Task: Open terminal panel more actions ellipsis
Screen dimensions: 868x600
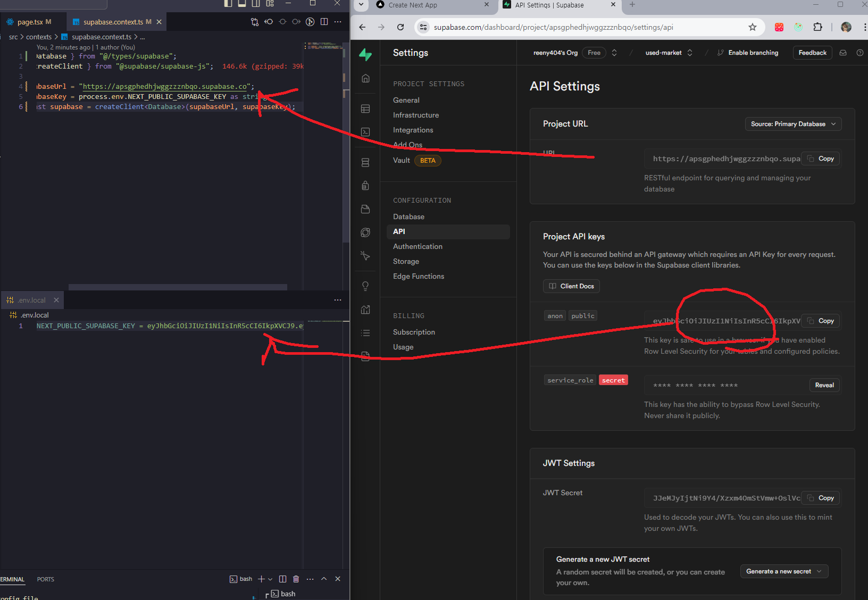Action: (x=310, y=579)
